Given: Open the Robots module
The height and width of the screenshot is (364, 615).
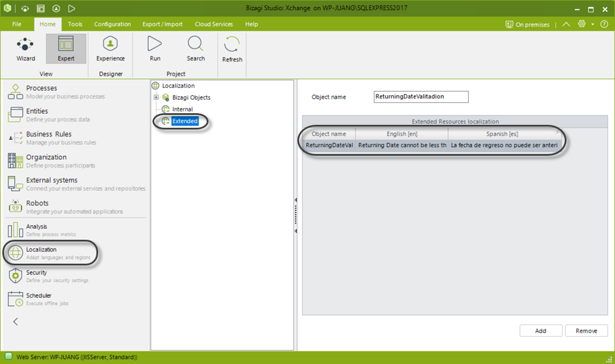Looking at the screenshot, I should (65, 207).
